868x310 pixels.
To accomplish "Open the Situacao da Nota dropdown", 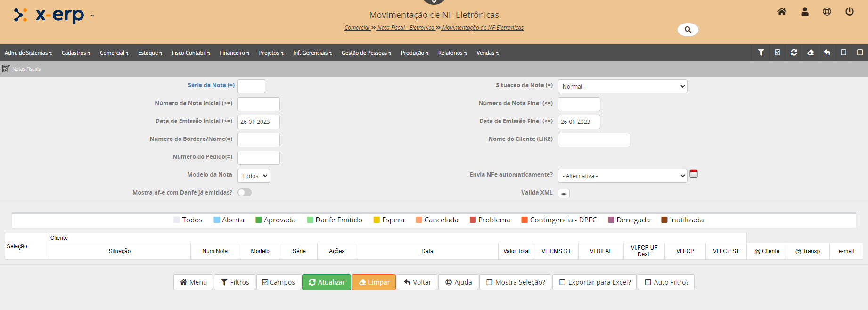I will click(x=622, y=86).
